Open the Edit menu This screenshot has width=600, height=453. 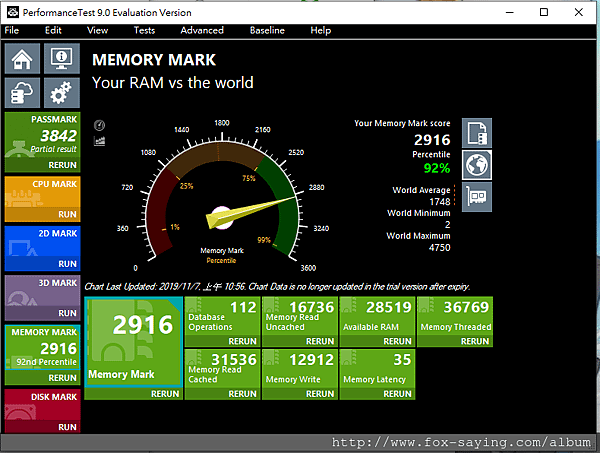coord(53,31)
